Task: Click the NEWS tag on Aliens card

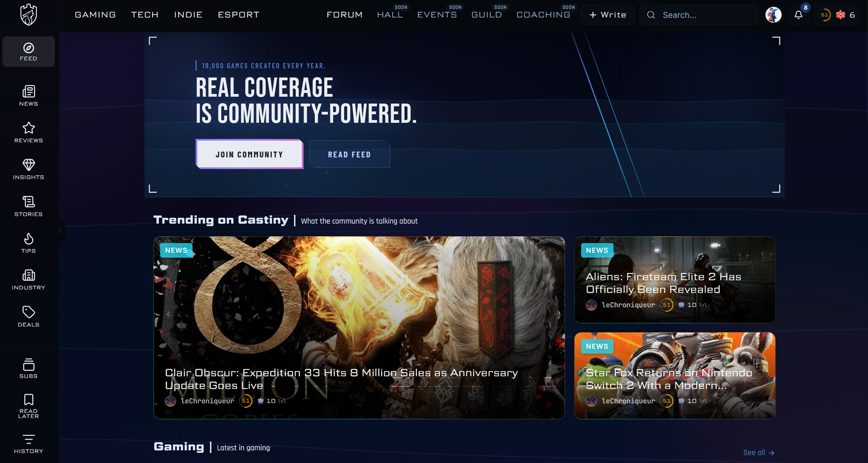Action: 597,250
